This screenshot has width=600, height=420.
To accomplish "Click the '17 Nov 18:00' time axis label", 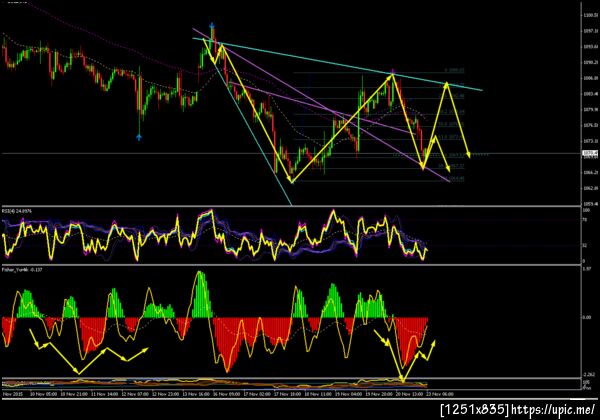I will tap(287, 394).
